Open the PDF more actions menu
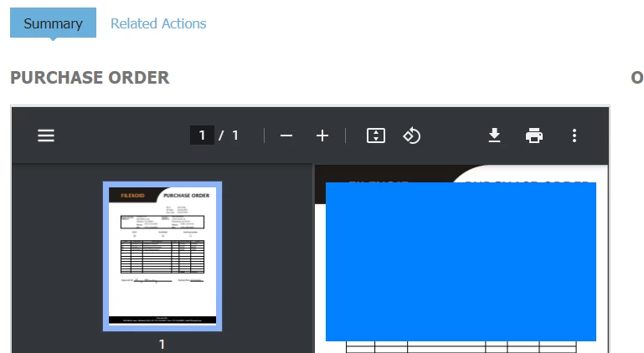This screenshot has height=353, width=644. click(574, 136)
